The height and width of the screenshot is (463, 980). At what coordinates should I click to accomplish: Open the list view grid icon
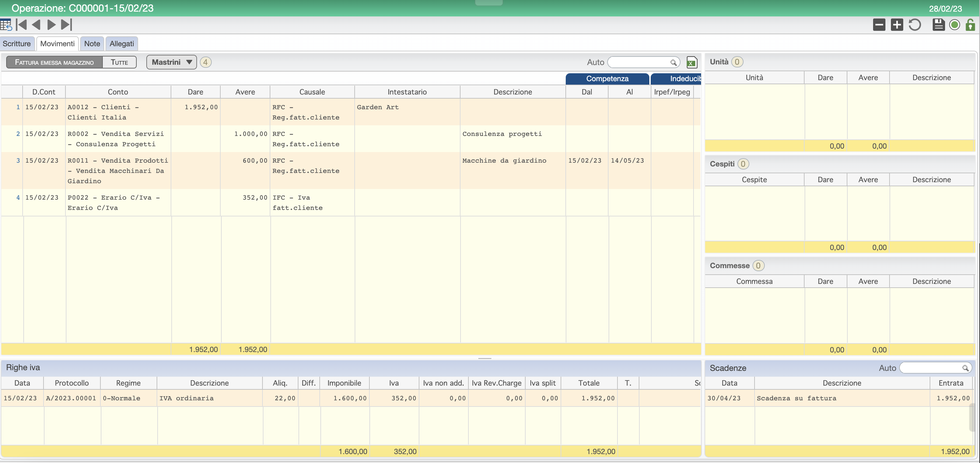click(x=6, y=25)
